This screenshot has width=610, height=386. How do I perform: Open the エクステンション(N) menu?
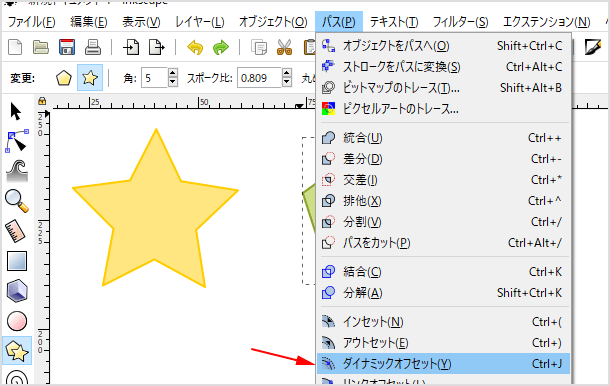[547, 22]
